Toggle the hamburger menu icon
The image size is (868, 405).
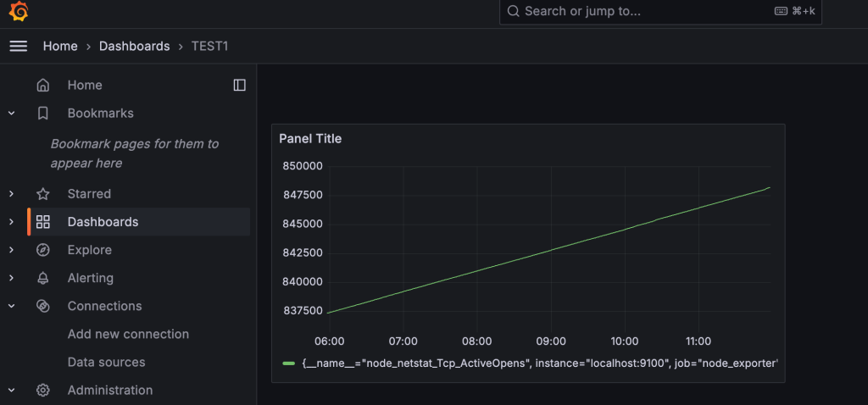tap(19, 46)
